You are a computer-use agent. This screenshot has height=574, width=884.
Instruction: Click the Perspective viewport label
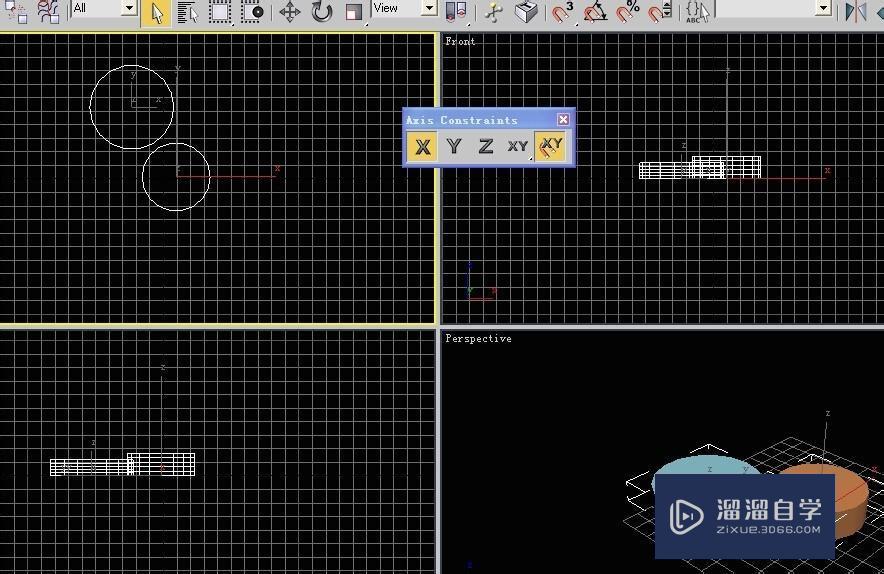478,338
